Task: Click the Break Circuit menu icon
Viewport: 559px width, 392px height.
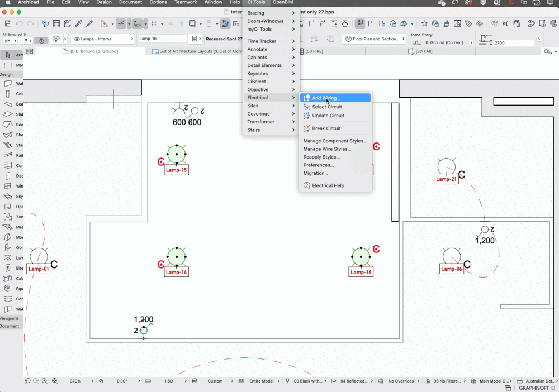Action: point(306,128)
